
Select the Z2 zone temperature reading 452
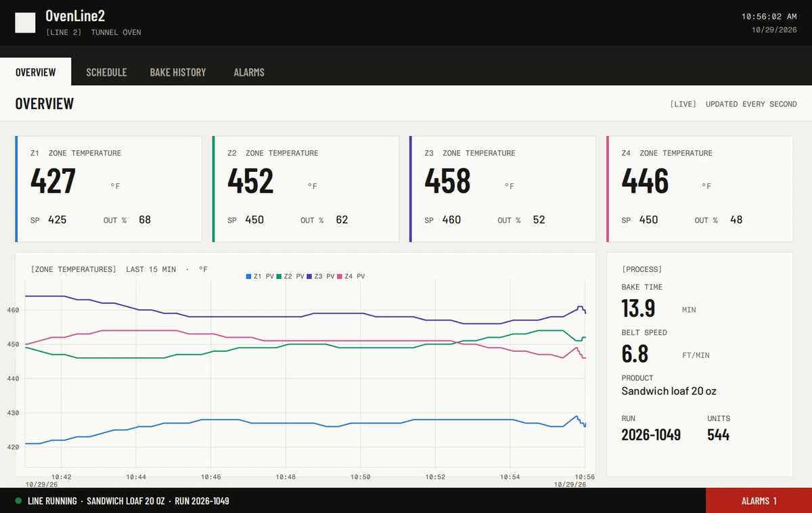tap(250, 181)
